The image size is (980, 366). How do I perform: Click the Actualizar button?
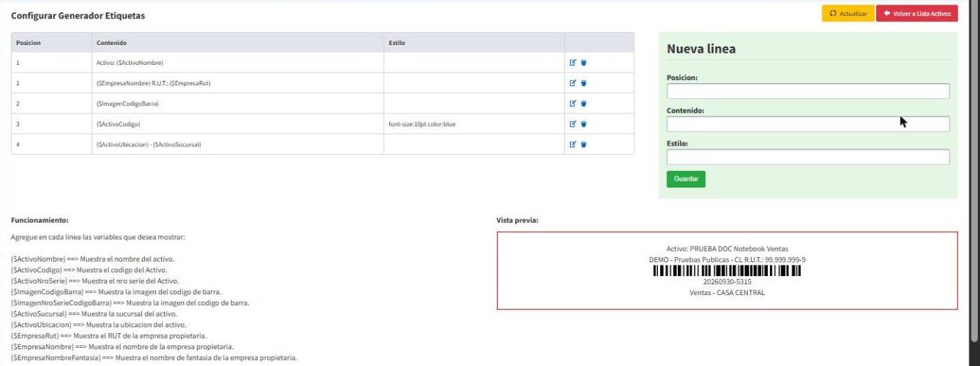tap(847, 14)
